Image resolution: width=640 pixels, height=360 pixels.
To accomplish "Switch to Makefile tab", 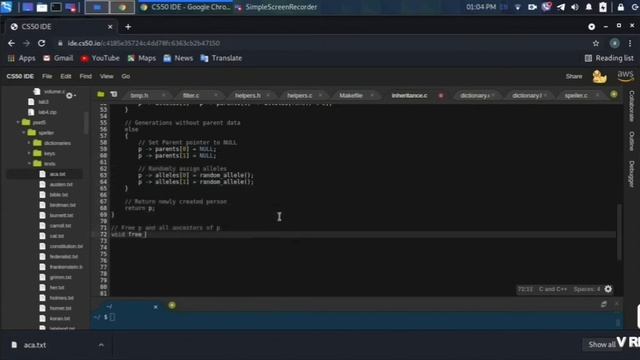I will click(x=351, y=96).
